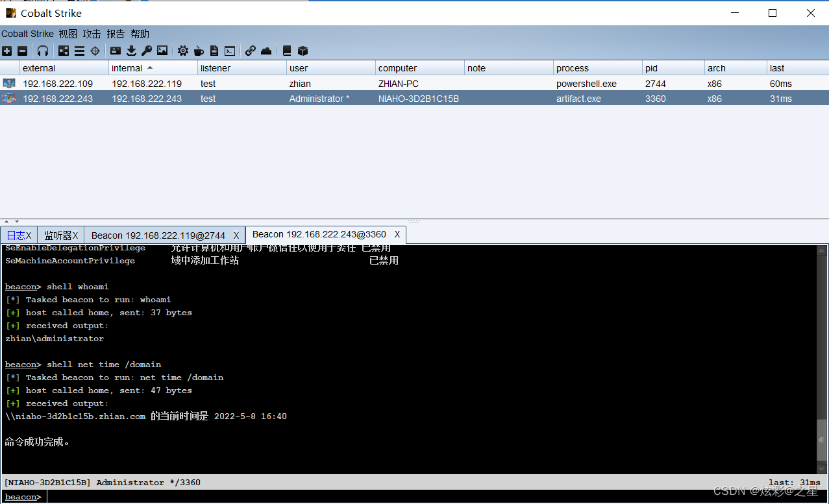Open keystrokes with the key icon
Image resolution: width=829 pixels, height=504 pixels.
pos(147,51)
